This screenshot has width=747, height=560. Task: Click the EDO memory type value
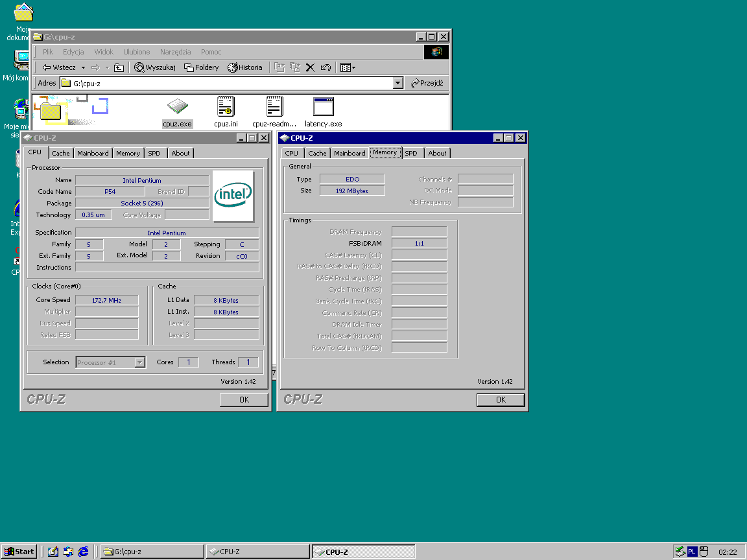point(352,179)
